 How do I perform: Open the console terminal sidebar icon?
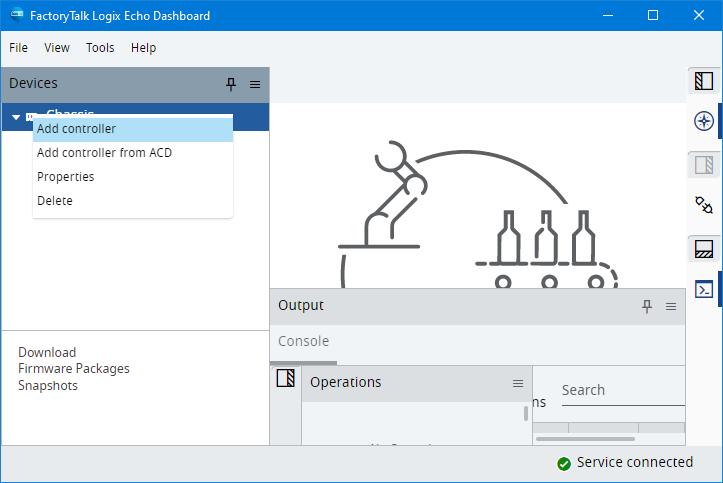704,290
